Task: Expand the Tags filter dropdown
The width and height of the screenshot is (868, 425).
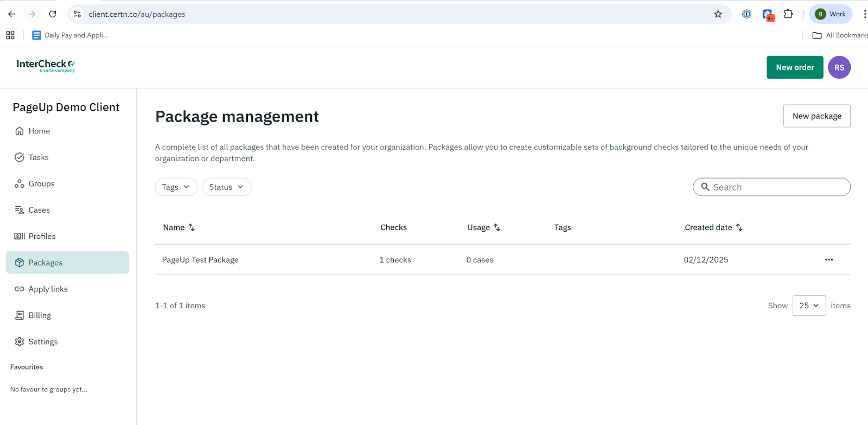Action: click(176, 187)
